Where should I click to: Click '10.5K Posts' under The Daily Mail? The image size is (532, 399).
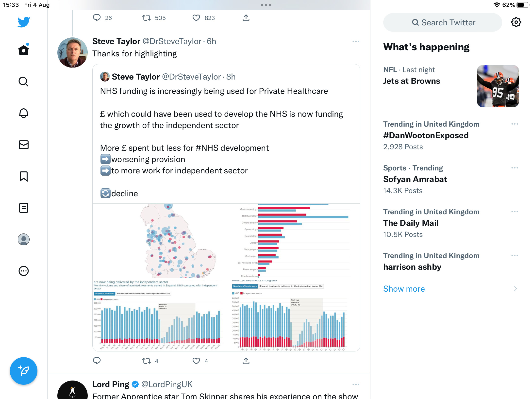403,234
